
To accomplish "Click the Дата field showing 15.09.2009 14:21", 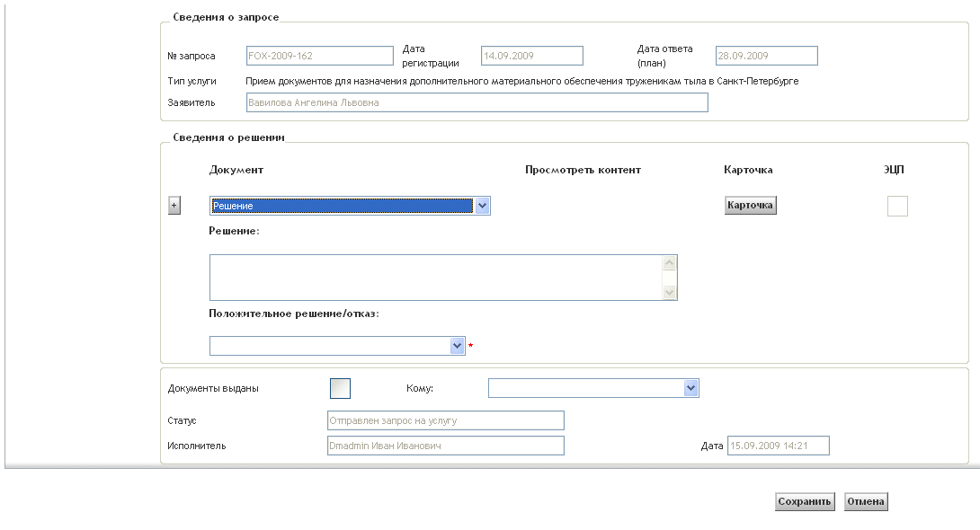I will pos(778,445).
